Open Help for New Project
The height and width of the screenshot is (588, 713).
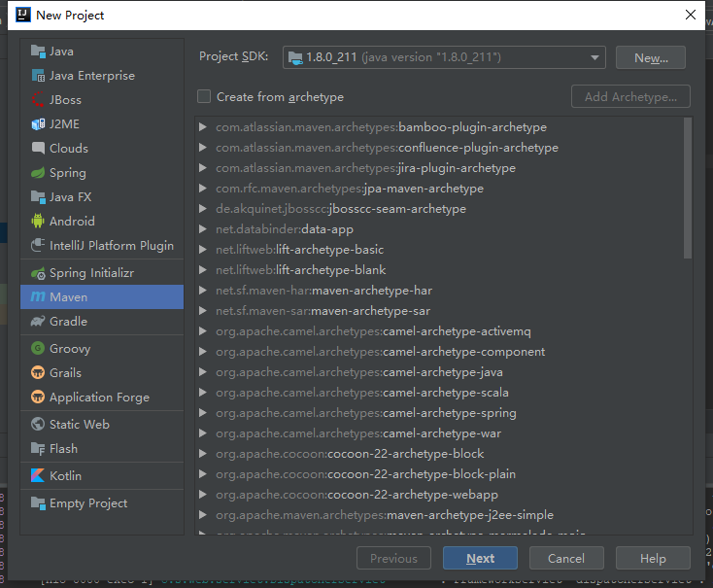click(653, 558)
